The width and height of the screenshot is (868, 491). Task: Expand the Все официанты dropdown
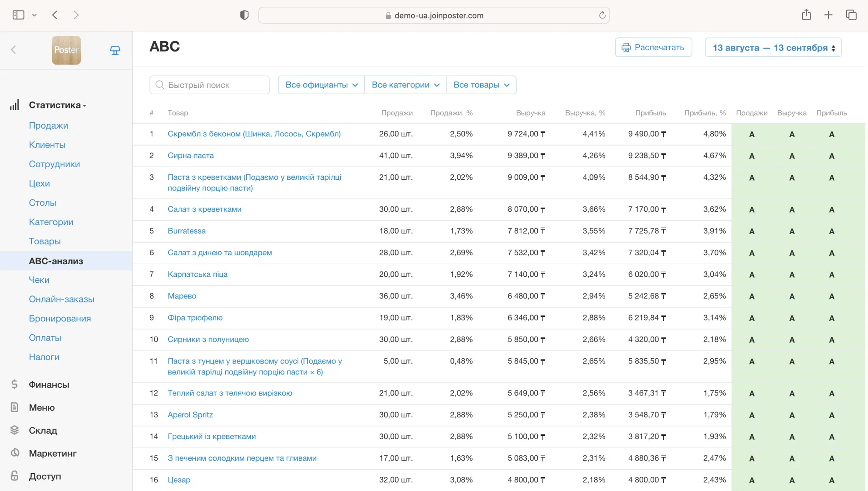pos(321,85)
